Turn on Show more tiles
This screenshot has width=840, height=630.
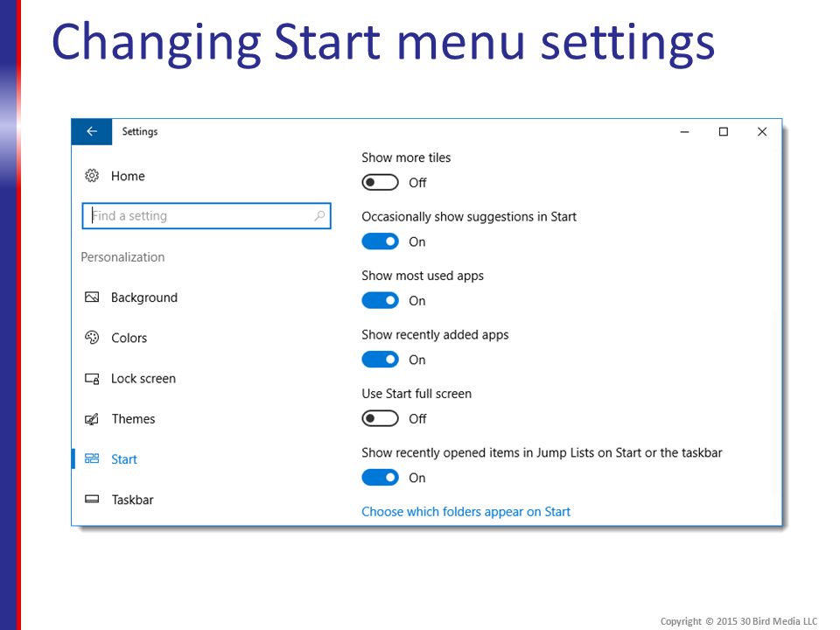[380, 183]
